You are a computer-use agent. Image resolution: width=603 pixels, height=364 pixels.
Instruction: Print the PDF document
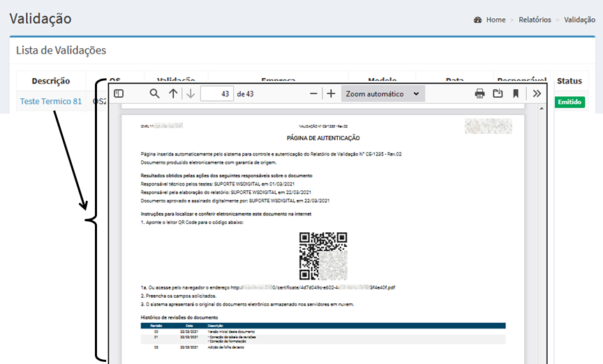(x=479, y=93)
